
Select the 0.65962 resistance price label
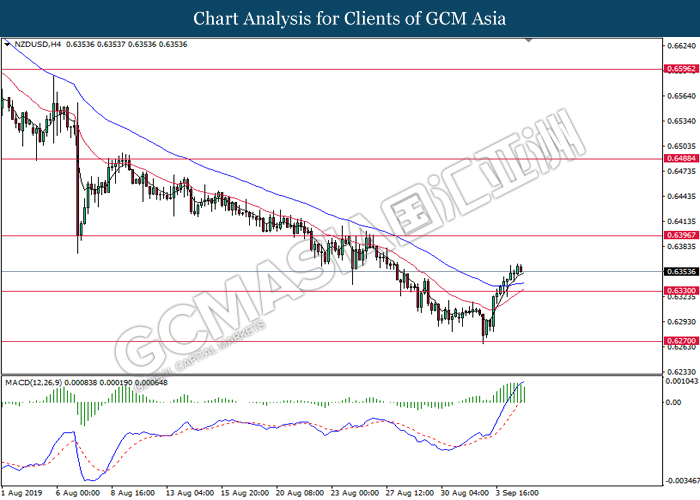[680, 69]
